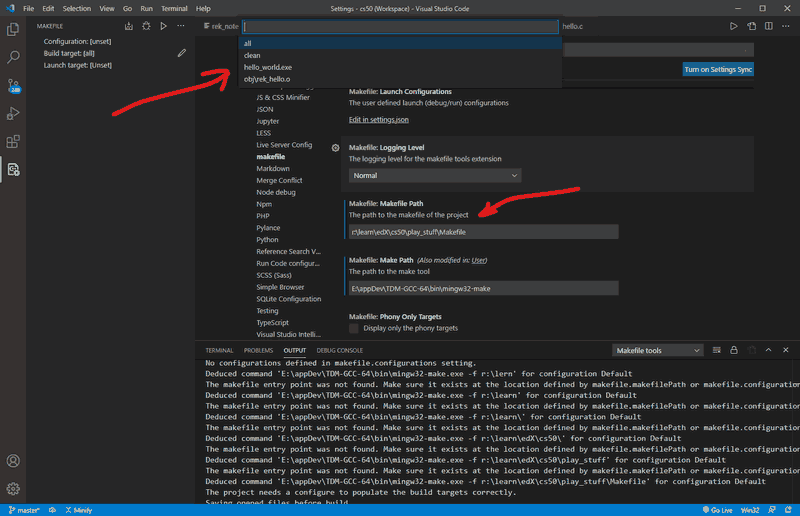Switch to the DEBUG CONSOLE tab
The width and height of the screenshot is (800, 516).
(339, 350)
